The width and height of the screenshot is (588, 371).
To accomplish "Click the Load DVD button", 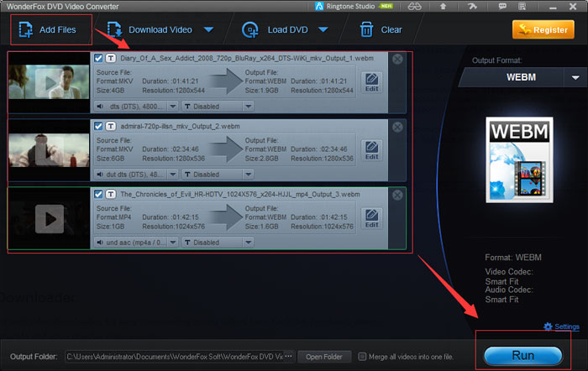I will [276, 29].
